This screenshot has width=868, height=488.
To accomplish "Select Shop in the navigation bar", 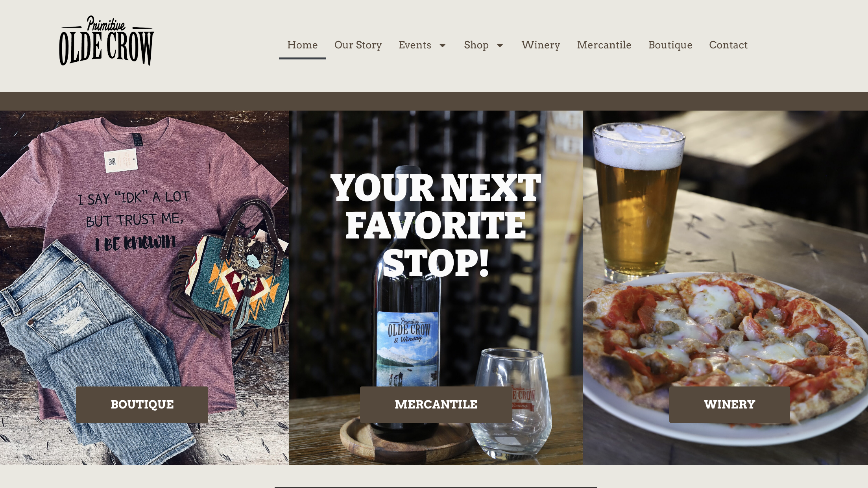I will (476, 45).
